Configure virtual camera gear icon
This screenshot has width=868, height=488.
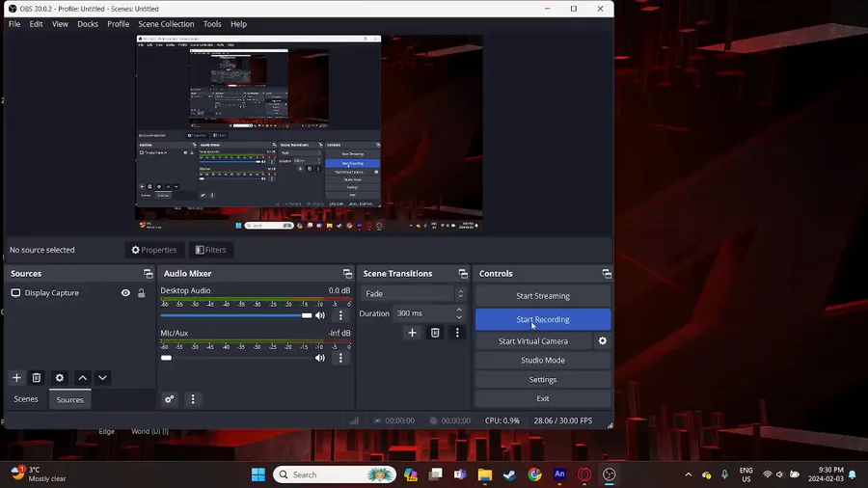pyautogui.click(x=602, y=341)
